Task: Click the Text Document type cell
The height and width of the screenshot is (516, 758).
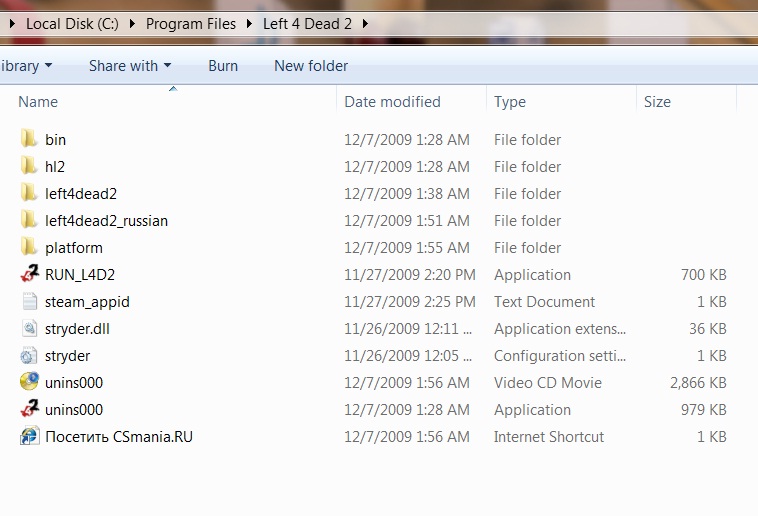Action: pyautogui.click(x=544, y=302)
